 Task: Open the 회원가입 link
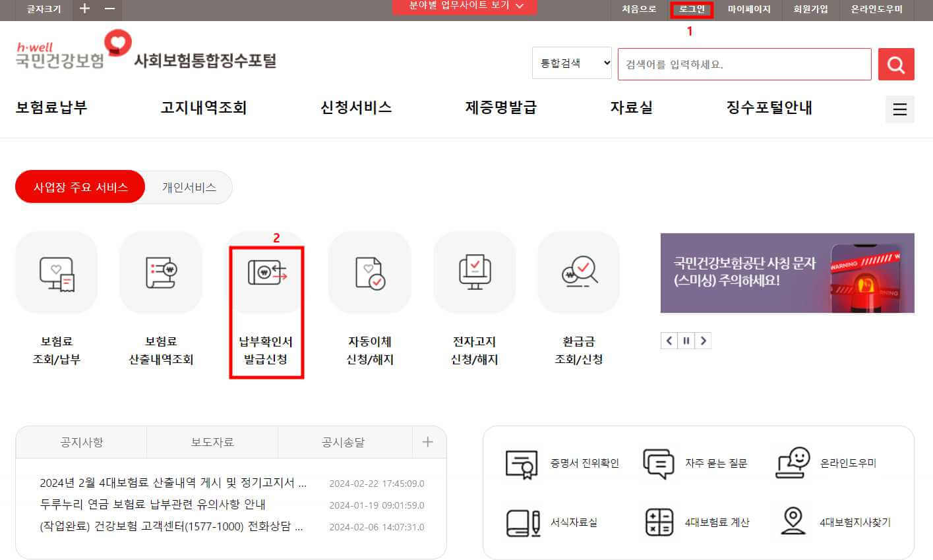pos(810,9)
